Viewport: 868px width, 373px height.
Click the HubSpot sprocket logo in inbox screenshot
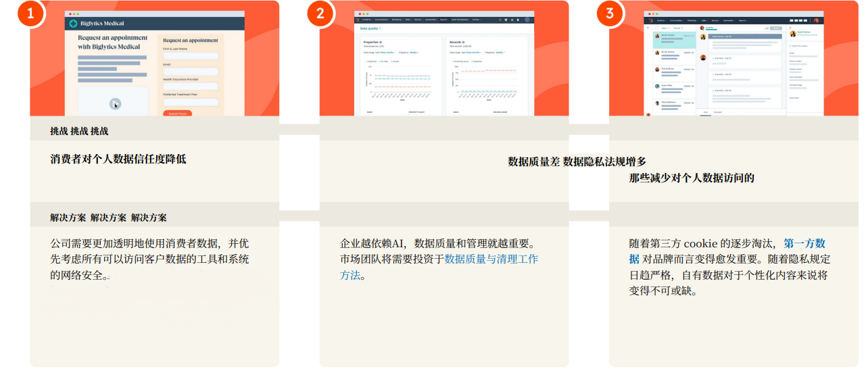click(x=650, y=20)
